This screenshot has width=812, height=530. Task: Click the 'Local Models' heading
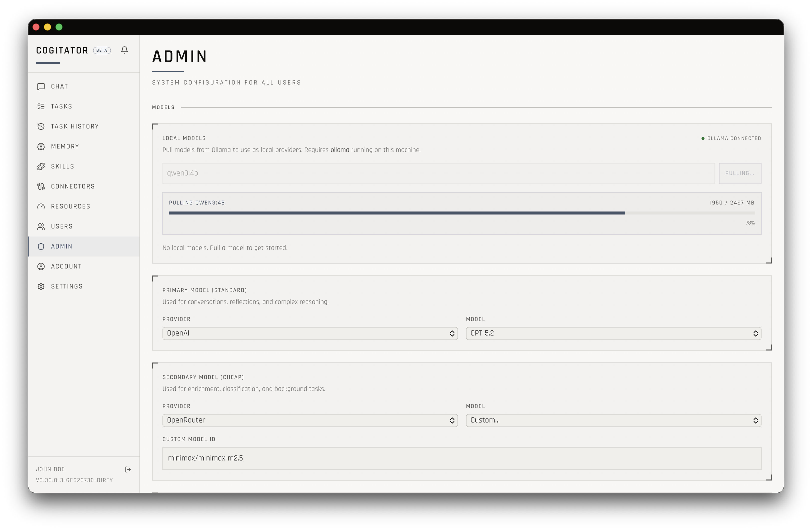(184, 138)
